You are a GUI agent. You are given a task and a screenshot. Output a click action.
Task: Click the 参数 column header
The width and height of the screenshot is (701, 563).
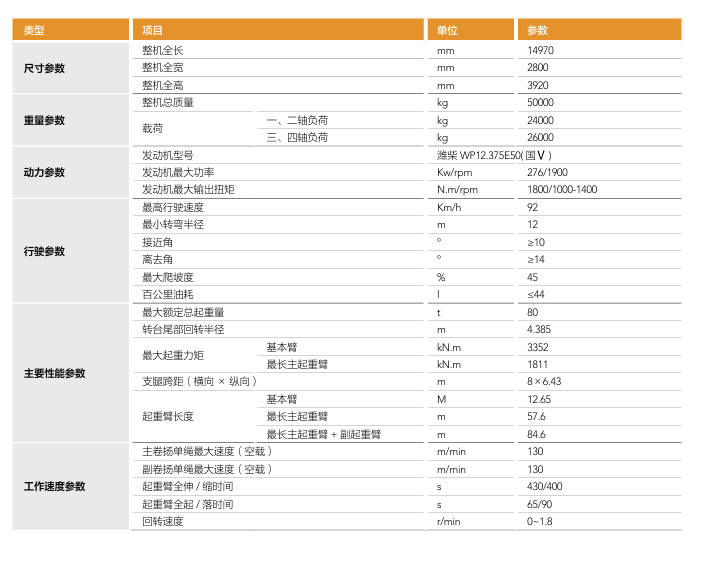600,30
